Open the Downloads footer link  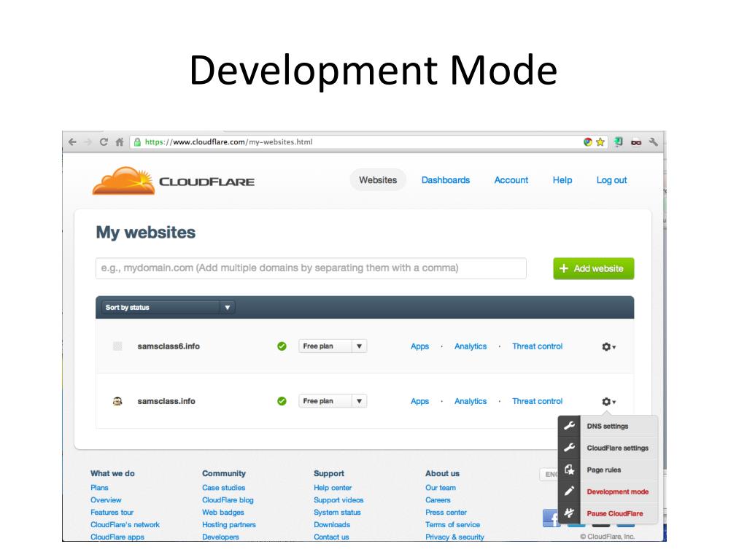(332, 525)
